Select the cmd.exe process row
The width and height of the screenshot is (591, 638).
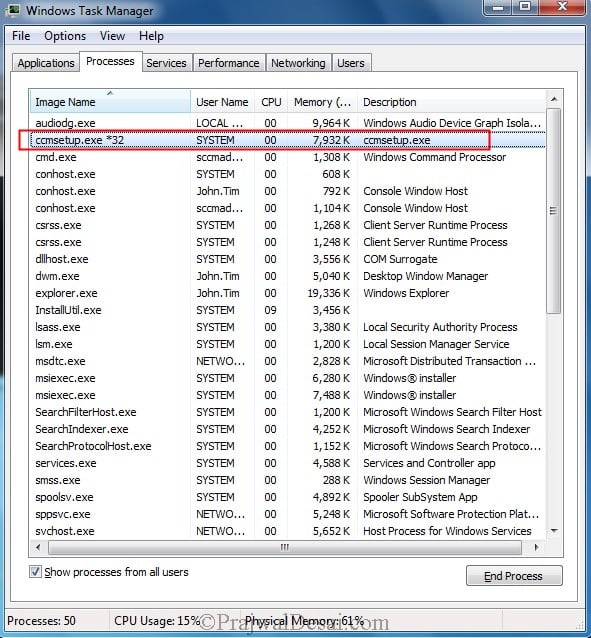coord(288,157)
